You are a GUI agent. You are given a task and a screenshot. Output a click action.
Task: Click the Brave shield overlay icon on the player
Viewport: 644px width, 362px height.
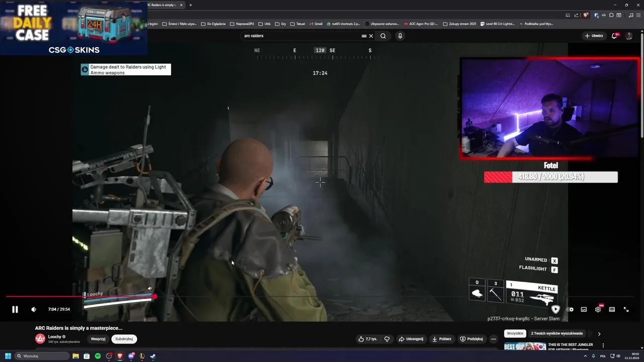[x=555, y=309]
